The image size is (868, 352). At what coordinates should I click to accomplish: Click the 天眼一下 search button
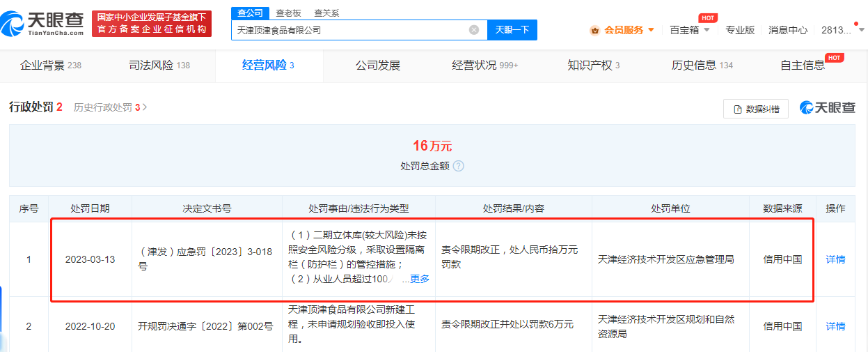512,30
